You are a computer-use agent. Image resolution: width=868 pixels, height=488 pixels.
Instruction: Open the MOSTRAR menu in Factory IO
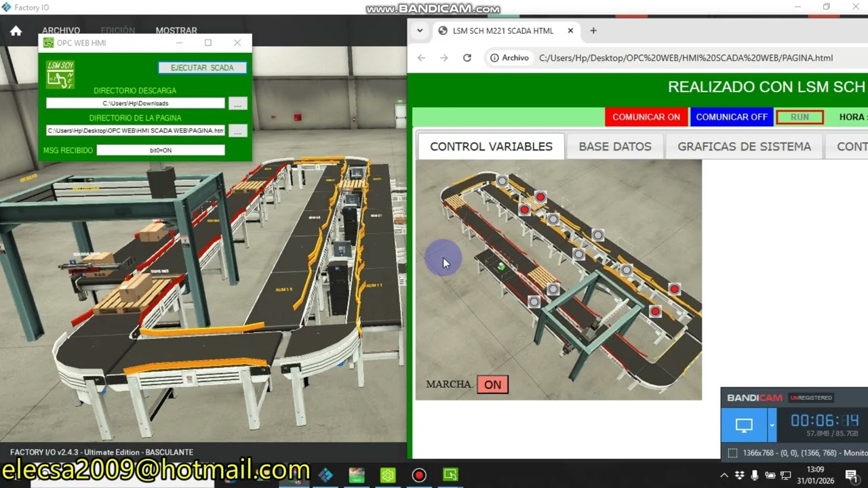[176, 30]
